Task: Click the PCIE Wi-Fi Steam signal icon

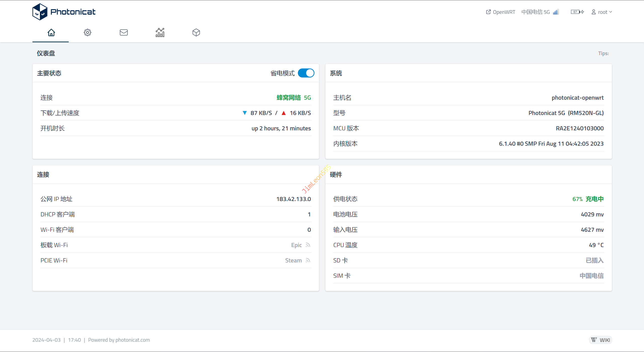Action: pos(308,260)
